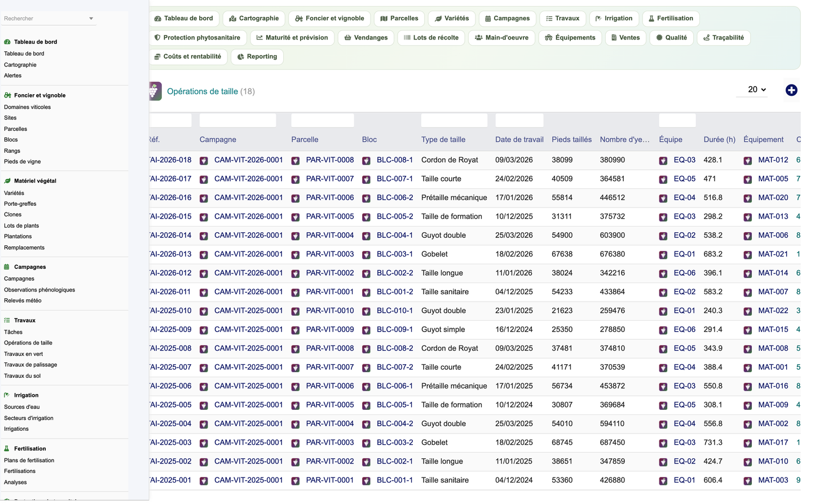Click the Type de taille filter field
This screenshot has height=504, width=815.
coord(454,120)
